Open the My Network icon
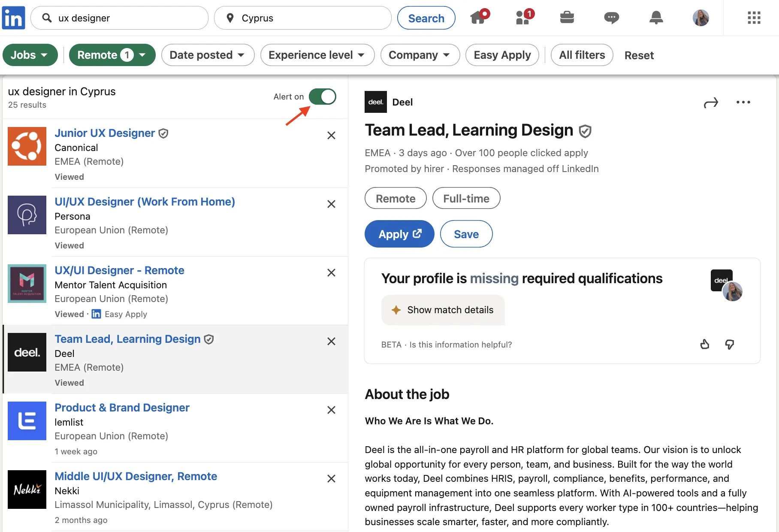779x532 pixels. click(522, 18)
